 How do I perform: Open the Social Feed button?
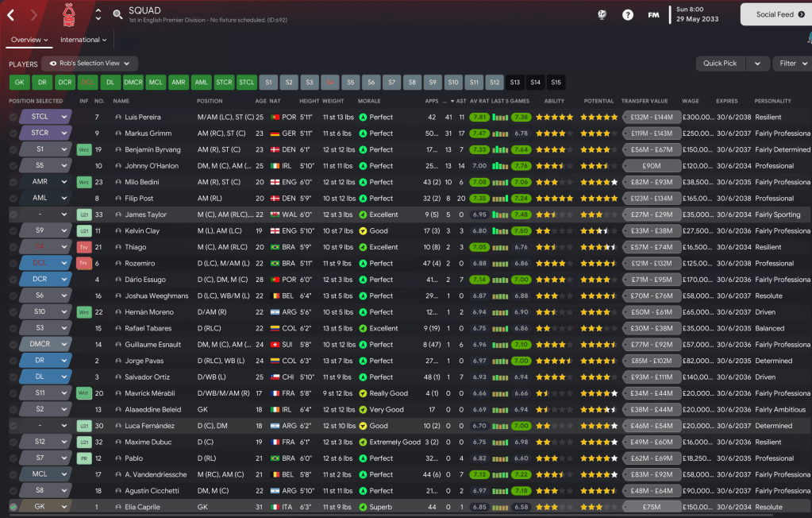click(x=775, y=14)
